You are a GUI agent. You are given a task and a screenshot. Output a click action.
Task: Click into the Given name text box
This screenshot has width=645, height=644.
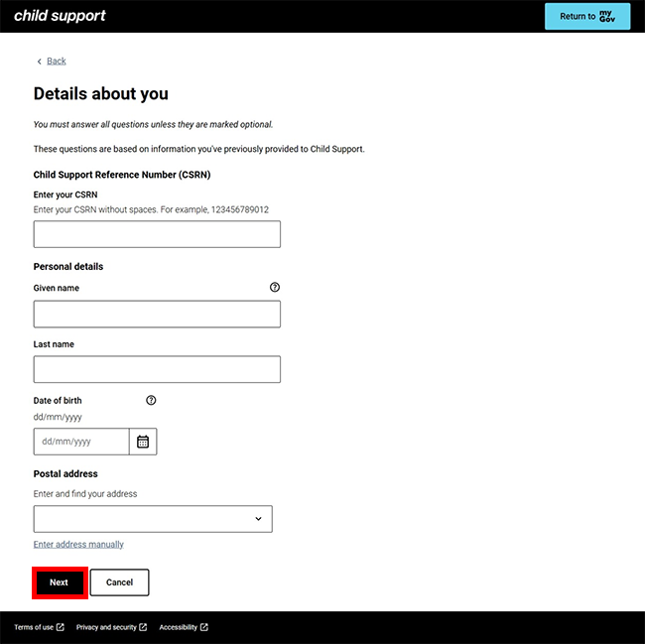pos(157,315)
